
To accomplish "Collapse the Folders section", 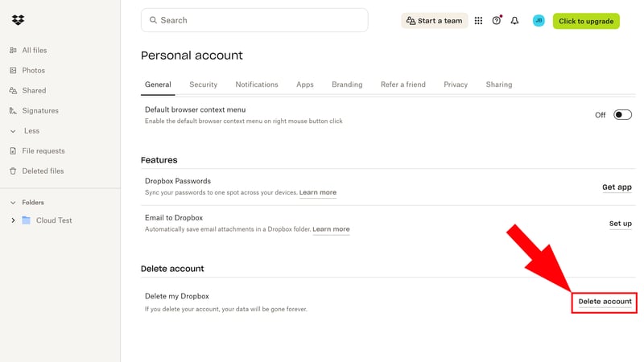I will click(x=13, y=203).
